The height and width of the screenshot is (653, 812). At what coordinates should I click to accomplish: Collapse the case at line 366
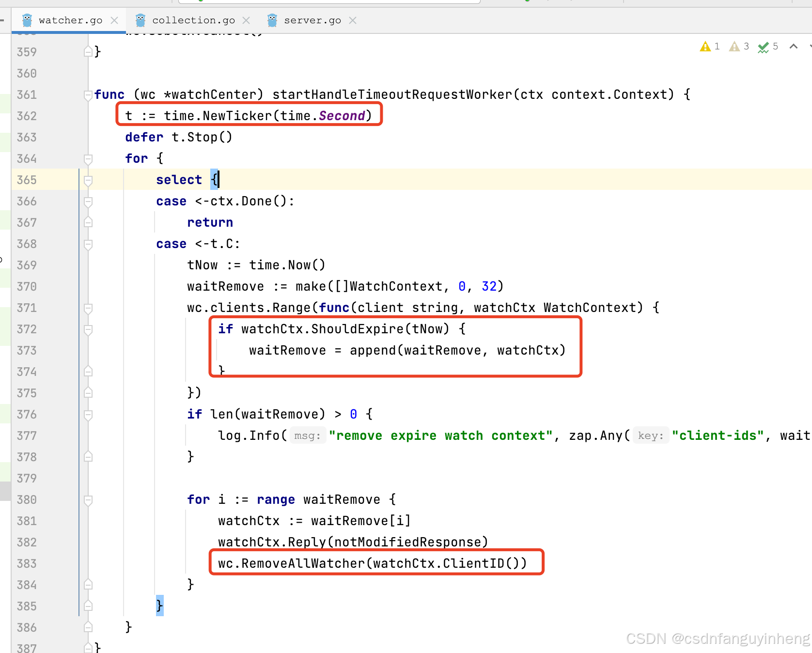click(x=88, y=202)
